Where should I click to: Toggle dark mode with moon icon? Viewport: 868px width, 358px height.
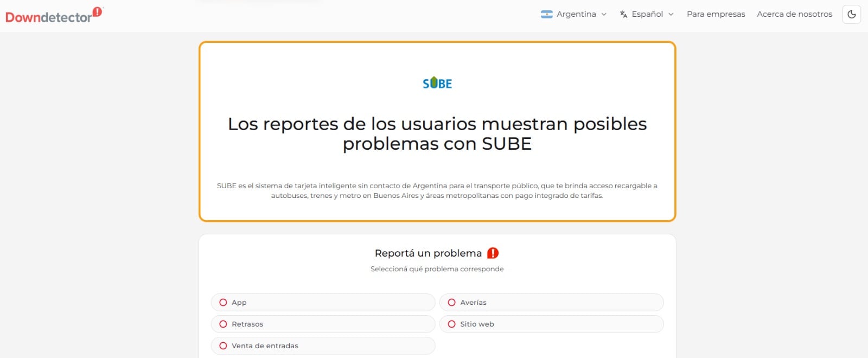point(852,14)
